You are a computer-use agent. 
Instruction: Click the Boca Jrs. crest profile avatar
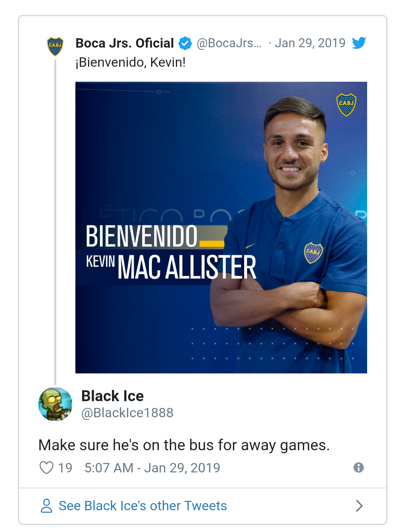click(x=55, y=46)
